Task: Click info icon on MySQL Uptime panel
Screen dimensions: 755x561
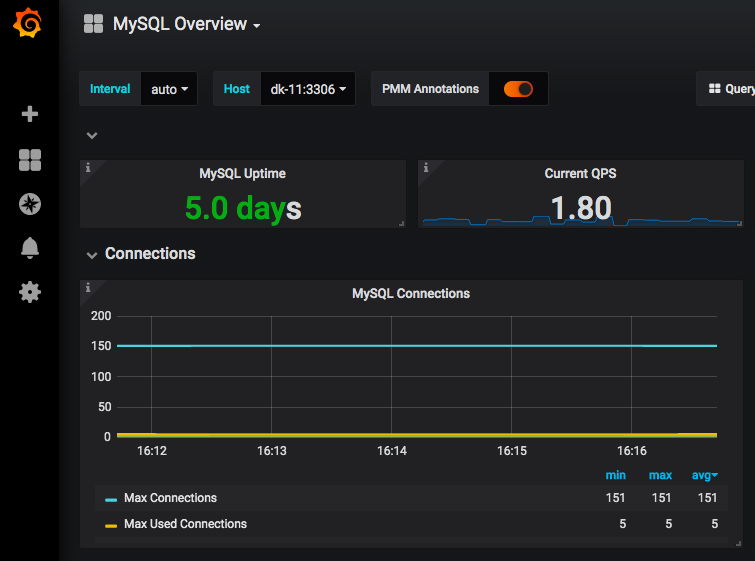Action: pos(88,168)
